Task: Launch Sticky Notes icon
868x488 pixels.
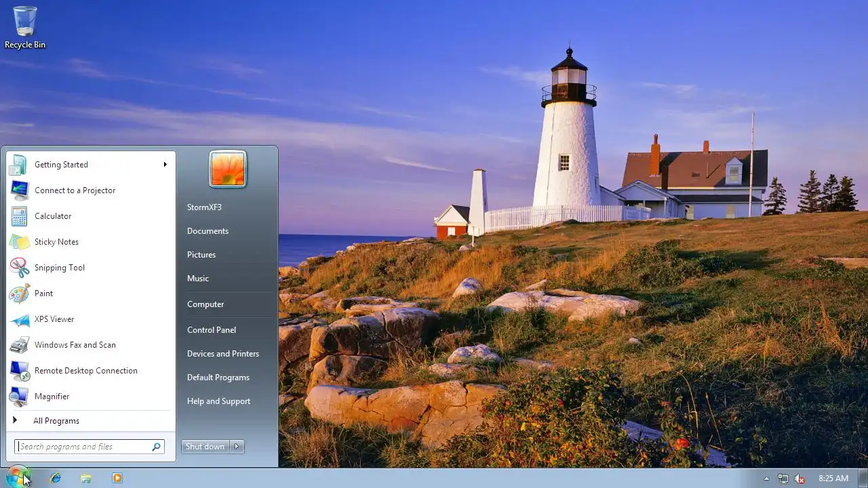Action: (x=19, y=242)
